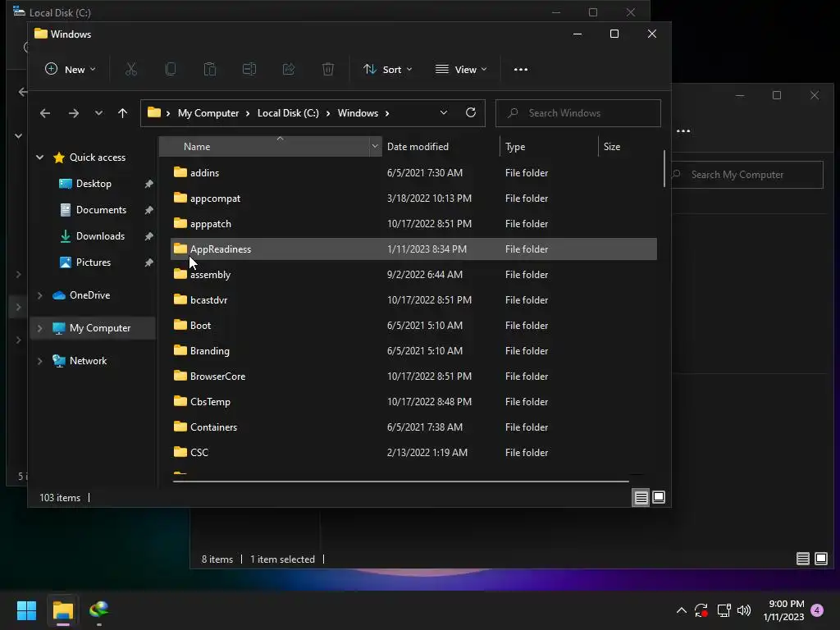
Task: Switch to Details view layout icon in Windows window
Action: point(641,498)
